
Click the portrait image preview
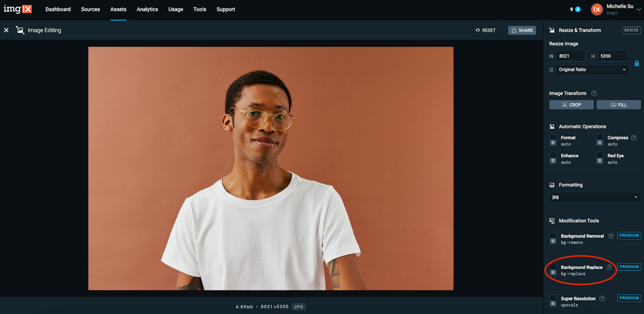click(x=271, y=168)
